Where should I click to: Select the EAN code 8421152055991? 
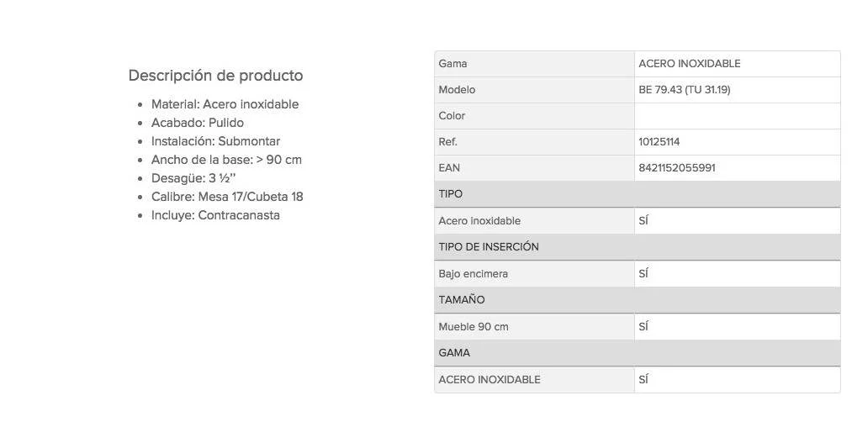point(677,168)
